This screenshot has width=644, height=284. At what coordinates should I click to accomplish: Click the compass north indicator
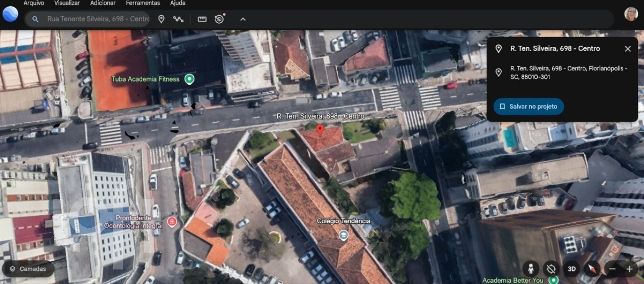click(592, 269)
